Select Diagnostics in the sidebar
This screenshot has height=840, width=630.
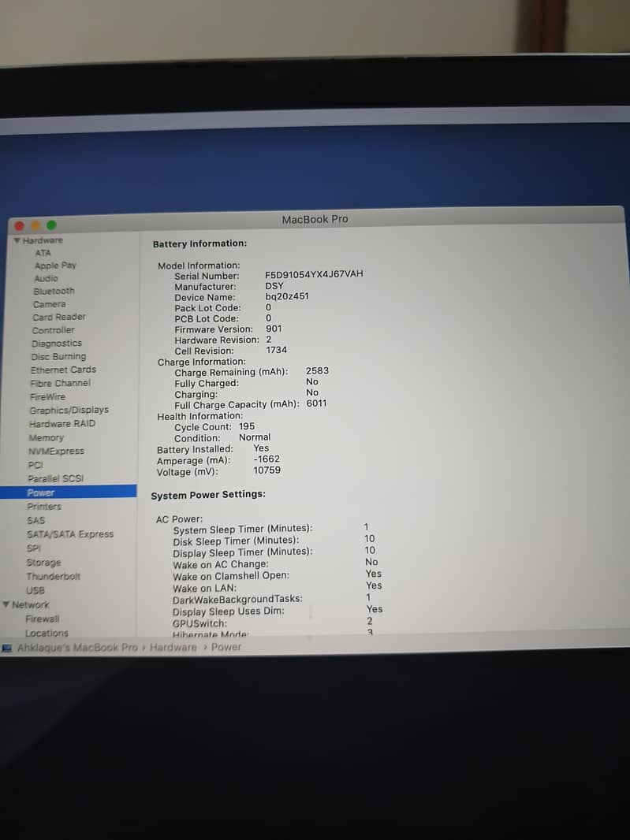(57, 344)
